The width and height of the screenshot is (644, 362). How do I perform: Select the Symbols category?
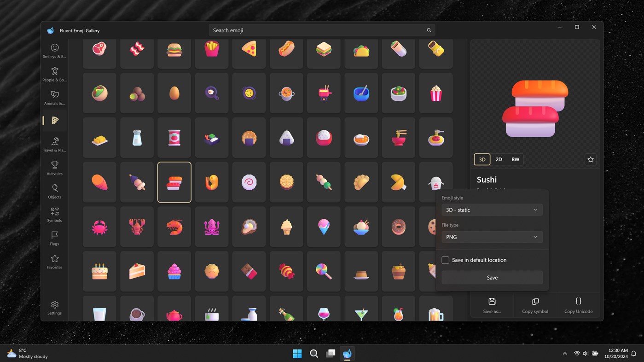click(54, 215)
